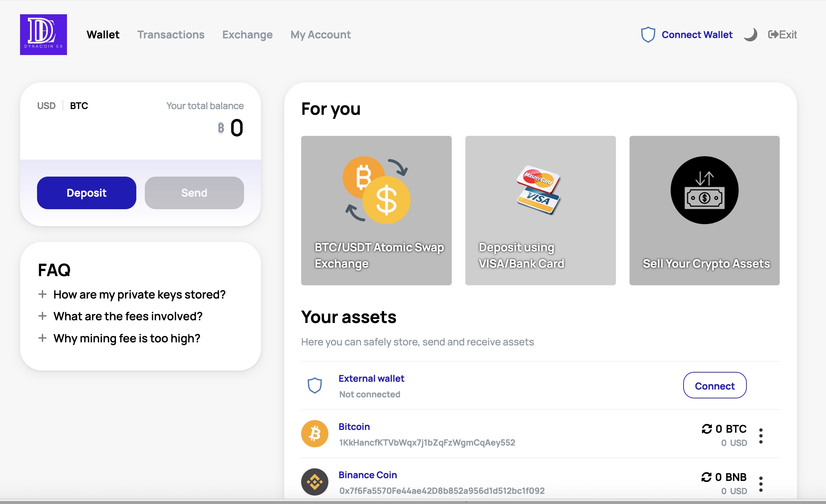Switch balance display to BTC
Screen dimensions: 826x504
click(x=79, y=106)
